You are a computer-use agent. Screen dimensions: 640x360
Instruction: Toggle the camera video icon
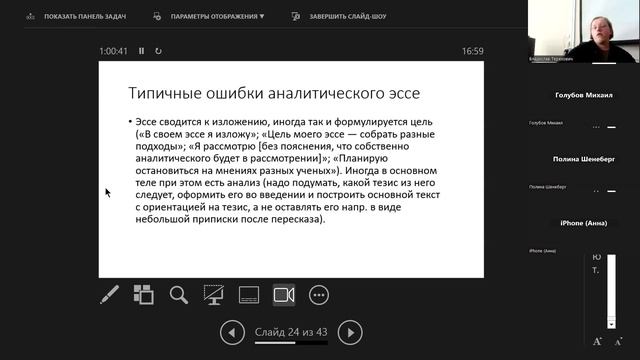[284, 295]
